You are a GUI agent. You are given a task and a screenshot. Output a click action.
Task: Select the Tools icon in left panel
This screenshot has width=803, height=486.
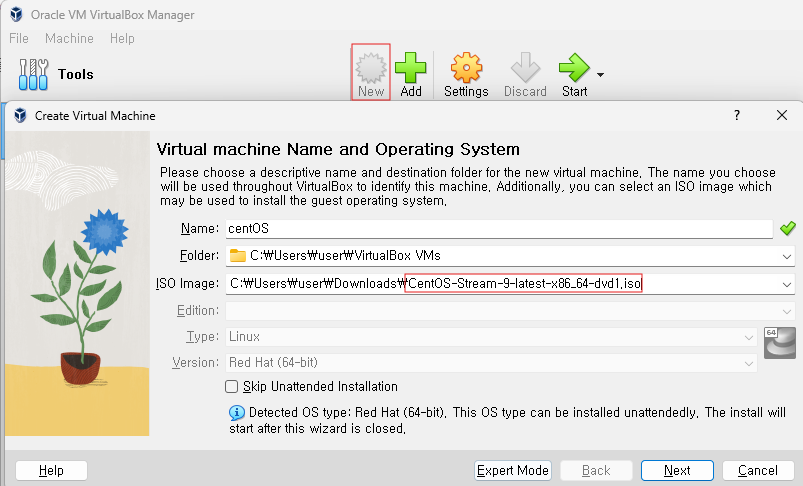[33, 74]
